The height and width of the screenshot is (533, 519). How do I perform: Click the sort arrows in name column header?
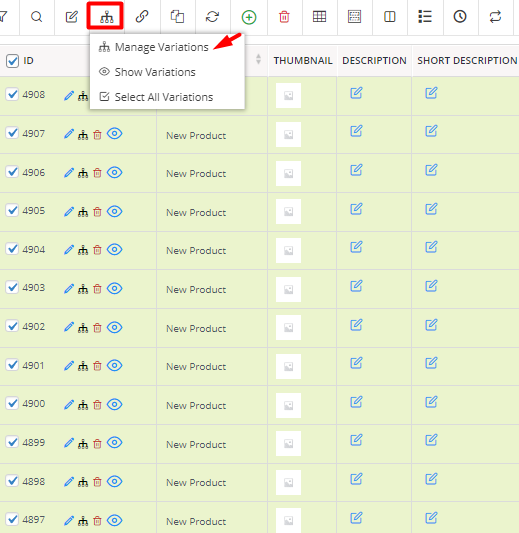(x=258, y=59)
